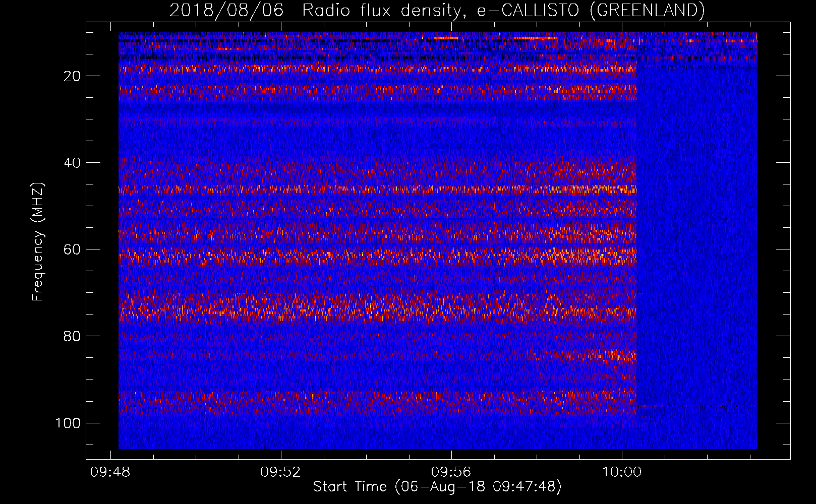Click the time tick label '09:48'
The height and width of the screenshot is (504, 816).
coord(110,472)
